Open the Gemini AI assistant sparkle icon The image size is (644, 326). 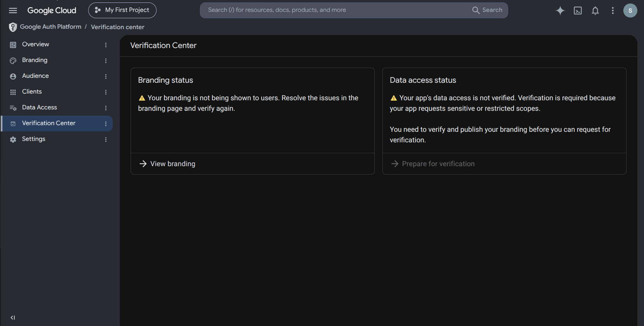click(560, 11)
